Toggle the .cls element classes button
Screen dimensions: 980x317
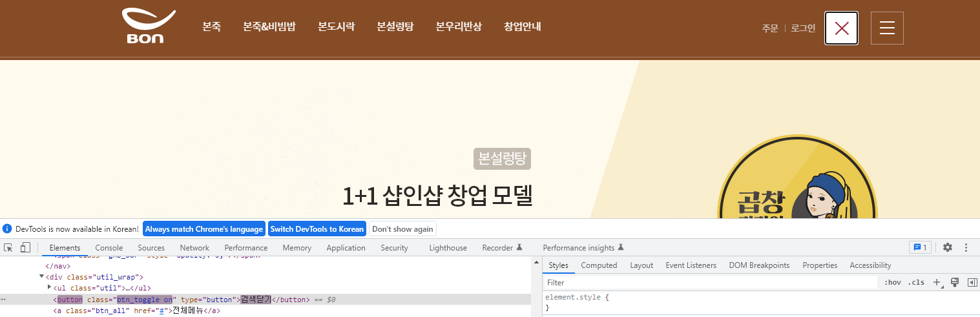coord(916,282)
